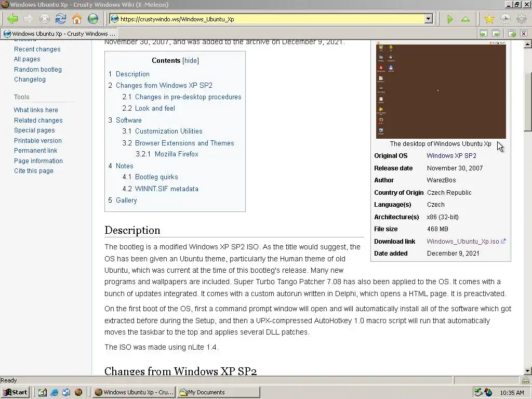Open the Windows XP SP2 infobox link
This screenshot has height=399, width=532.
[451, 156]
